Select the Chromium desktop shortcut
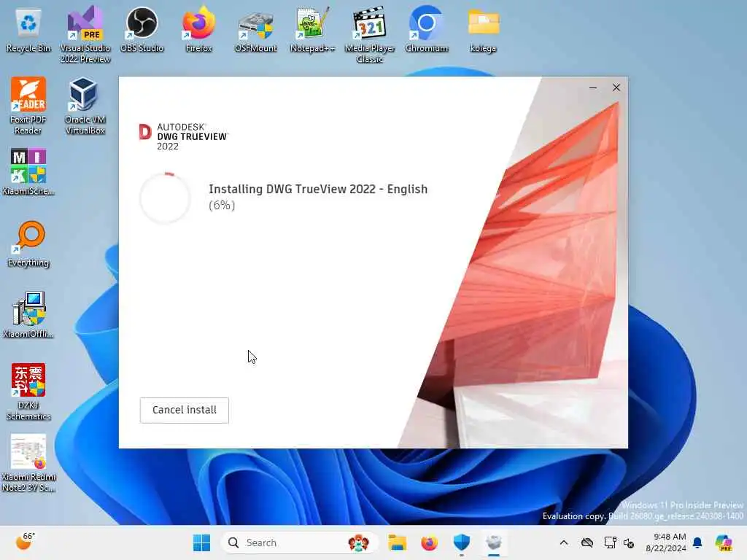Viewport: 747px width, 560px height. click(427, 30)
